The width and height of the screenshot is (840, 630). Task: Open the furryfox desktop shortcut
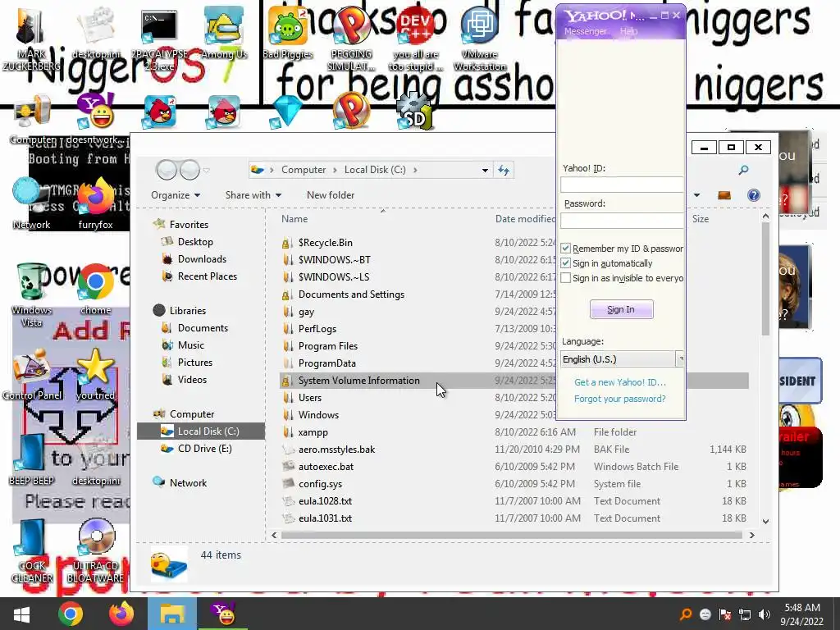tap(96, 203)
